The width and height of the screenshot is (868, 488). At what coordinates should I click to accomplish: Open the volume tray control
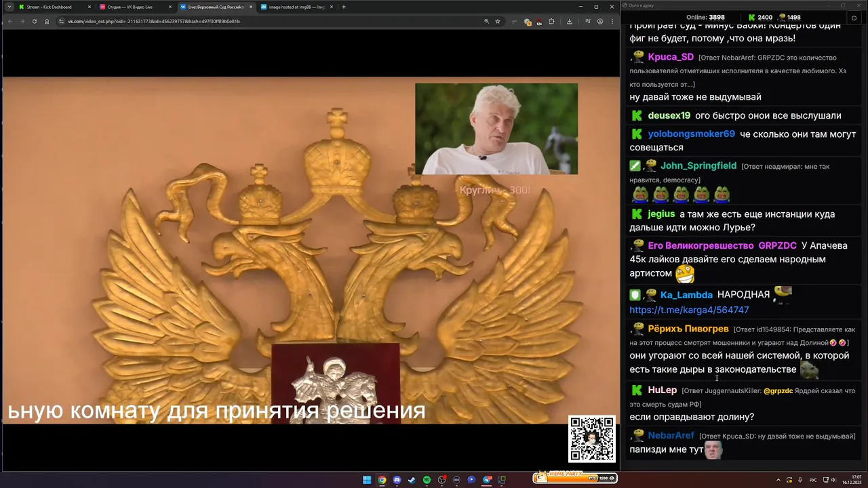[x=833, y=480]
